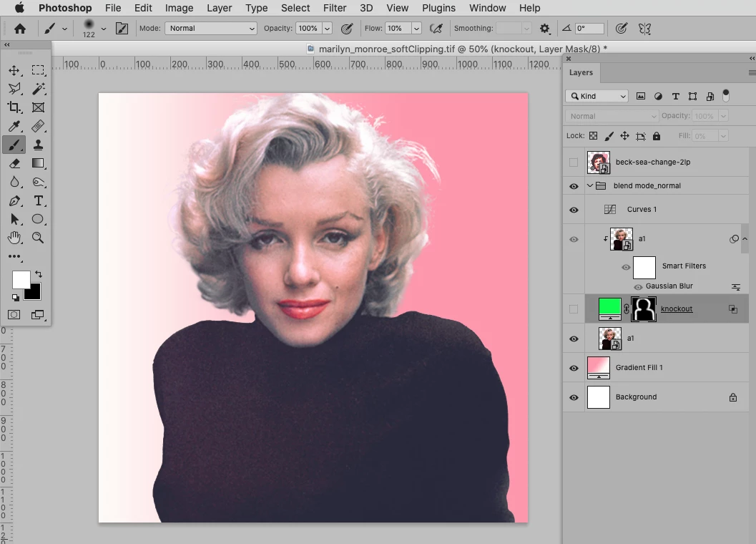
Task: Toggle pressure for opacity
Action: 347,29
